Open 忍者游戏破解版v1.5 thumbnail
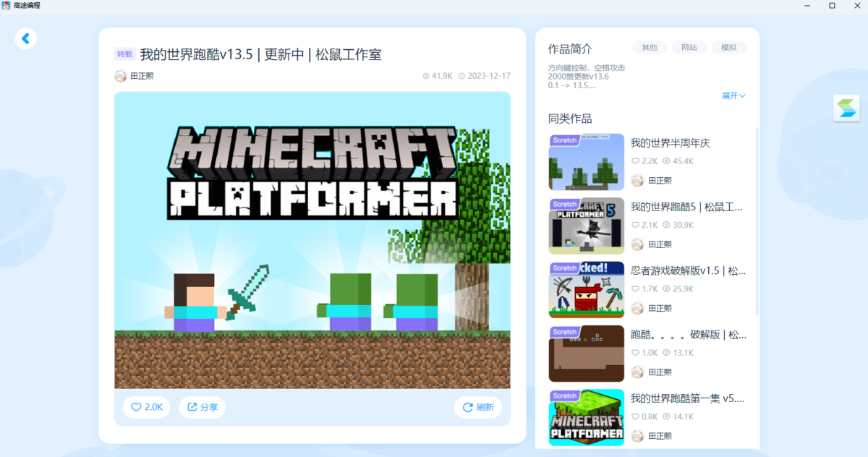Image resolution: width=868 pixels, height=457 pixels. click(586, 290)
